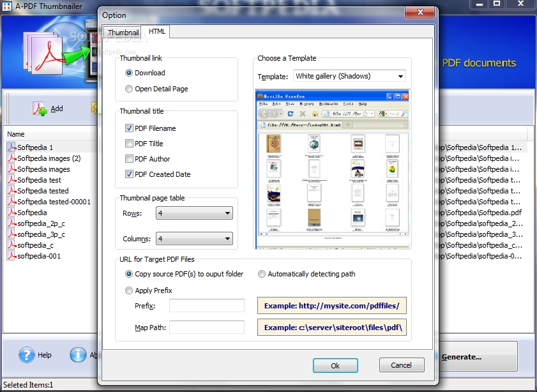Click the A-PDF Thumbnailer title bar app icon

[6, 6]
